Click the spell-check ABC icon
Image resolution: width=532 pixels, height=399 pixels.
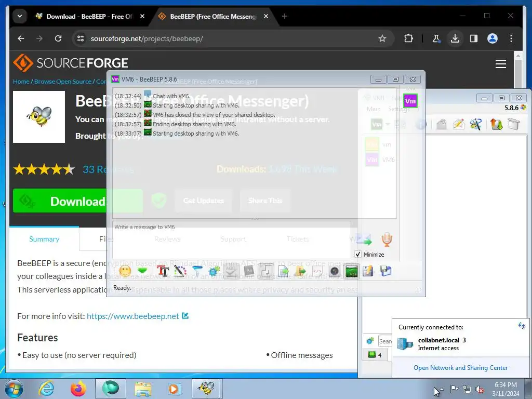pyautogui.click(x=231, y=271)
